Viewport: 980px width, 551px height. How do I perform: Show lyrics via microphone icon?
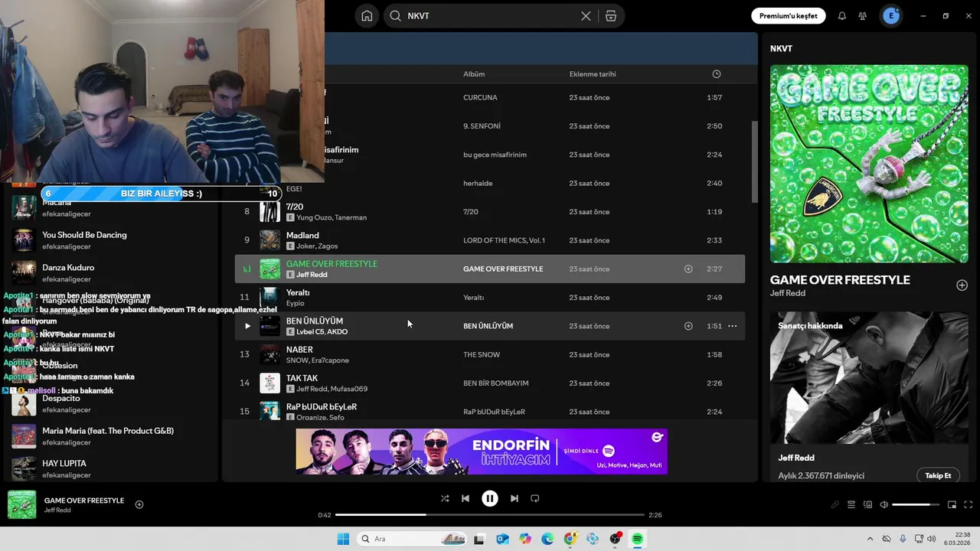pos(835,505)
